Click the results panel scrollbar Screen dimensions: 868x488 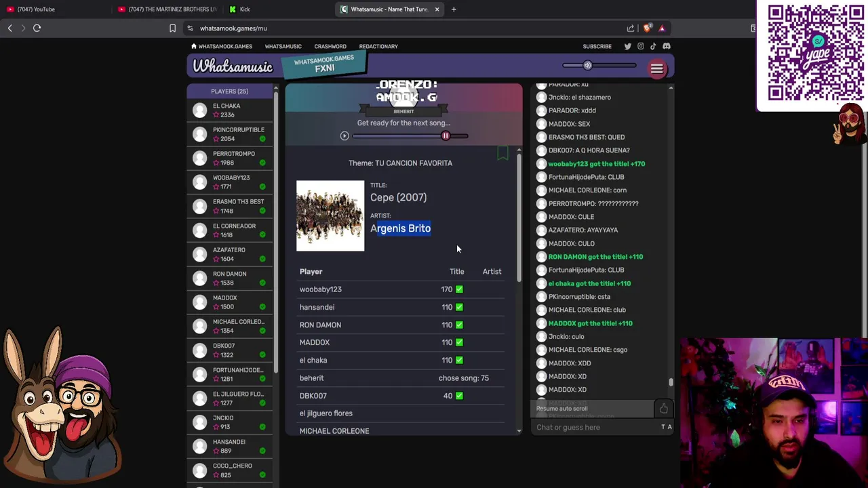pyautogui.click(x=519, y=217)
